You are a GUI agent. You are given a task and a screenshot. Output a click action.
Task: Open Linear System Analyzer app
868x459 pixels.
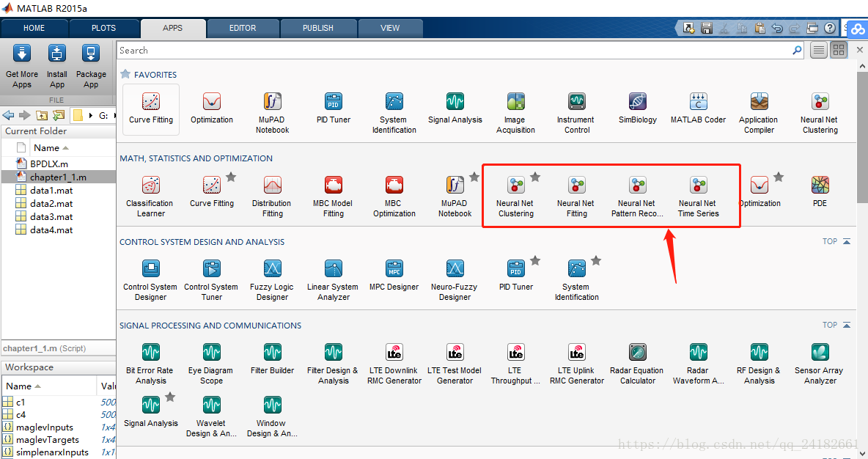[x=333, y=281]
